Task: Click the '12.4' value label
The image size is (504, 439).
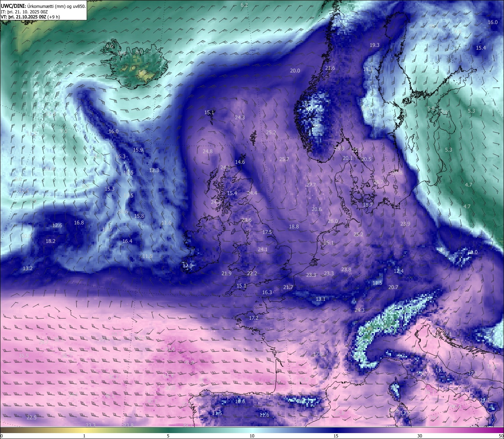Action: 398,271
